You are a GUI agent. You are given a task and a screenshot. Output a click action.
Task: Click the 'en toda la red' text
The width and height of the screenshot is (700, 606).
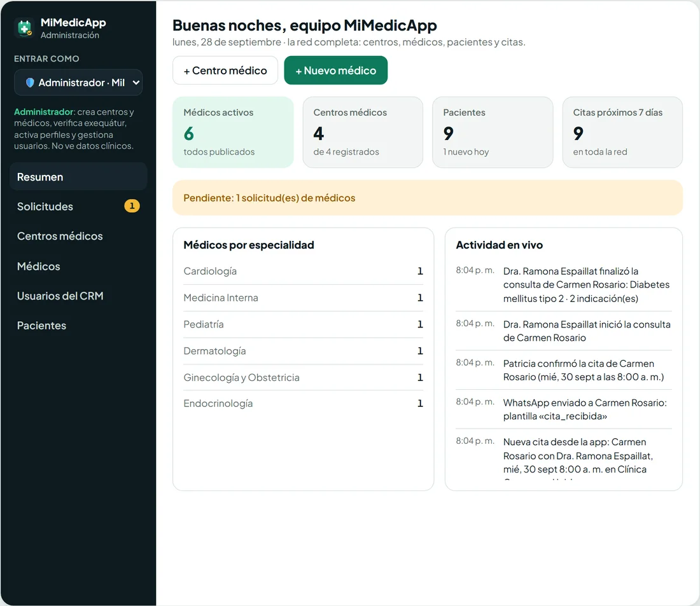click(600, 152)
